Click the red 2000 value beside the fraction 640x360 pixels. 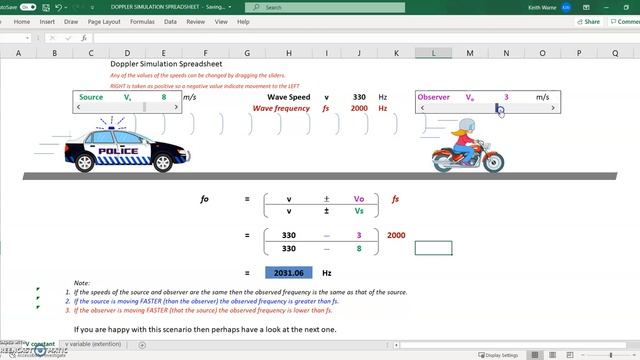[396, 235]
